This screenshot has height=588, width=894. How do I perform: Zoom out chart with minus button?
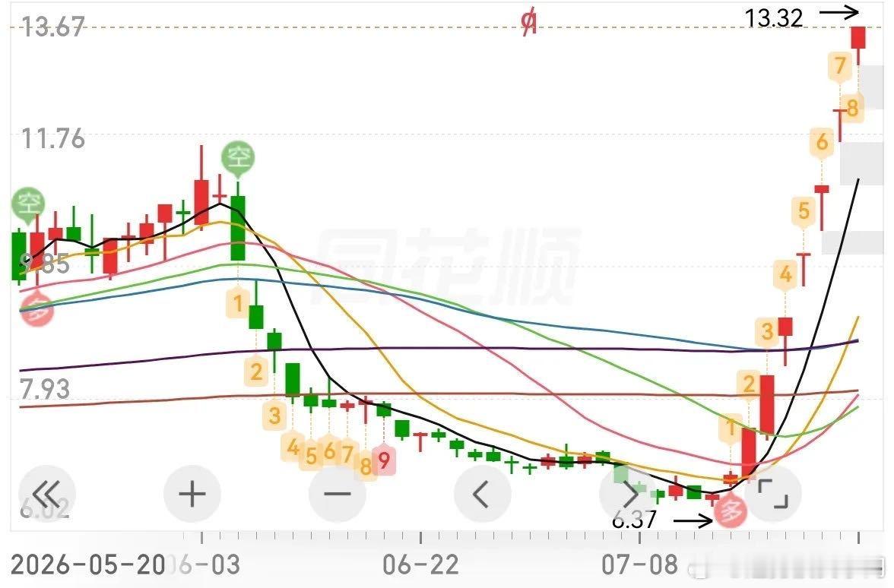[x=338, y=494]
